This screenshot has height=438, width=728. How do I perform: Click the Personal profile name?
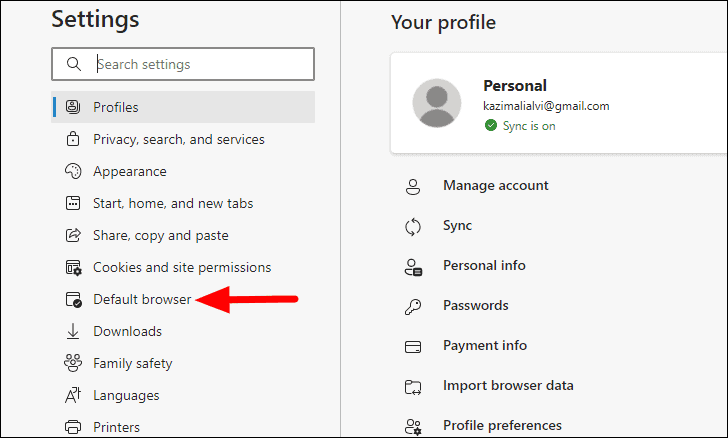click(x=515, y=85)
